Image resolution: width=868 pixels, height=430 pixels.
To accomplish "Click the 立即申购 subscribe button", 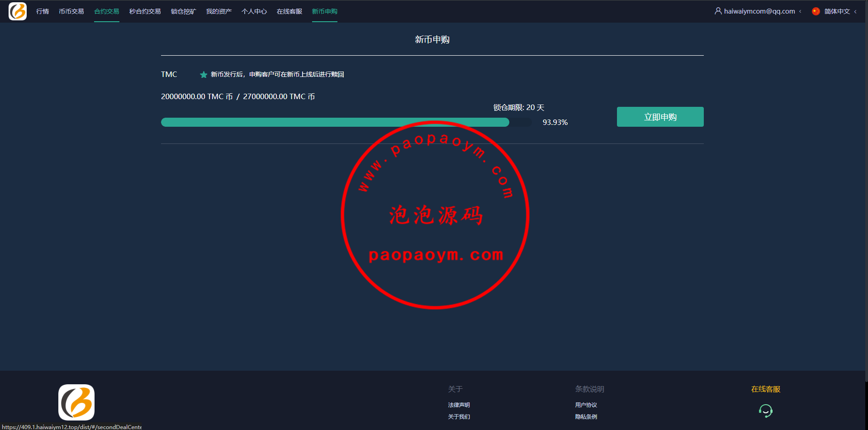I will (660, 117).
